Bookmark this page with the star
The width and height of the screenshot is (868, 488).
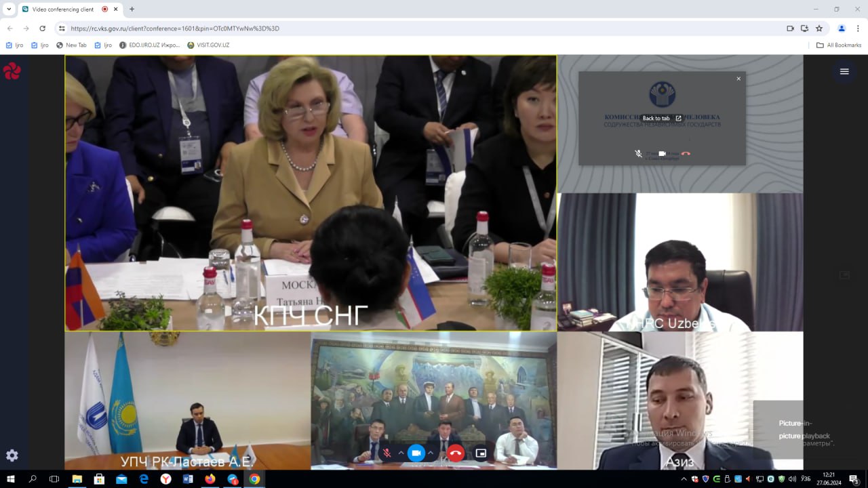(x=819, y=28)
